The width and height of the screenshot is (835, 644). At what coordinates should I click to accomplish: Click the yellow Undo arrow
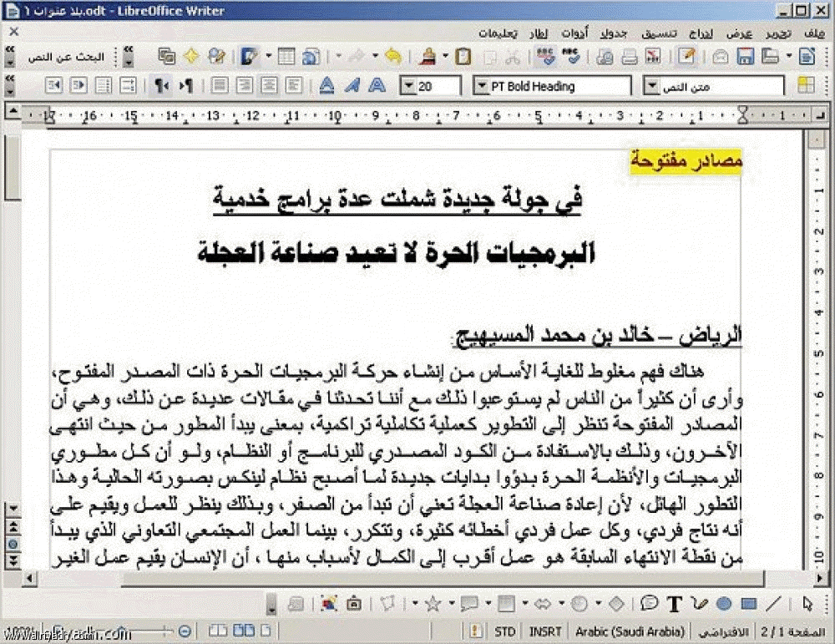click(393, 57)
